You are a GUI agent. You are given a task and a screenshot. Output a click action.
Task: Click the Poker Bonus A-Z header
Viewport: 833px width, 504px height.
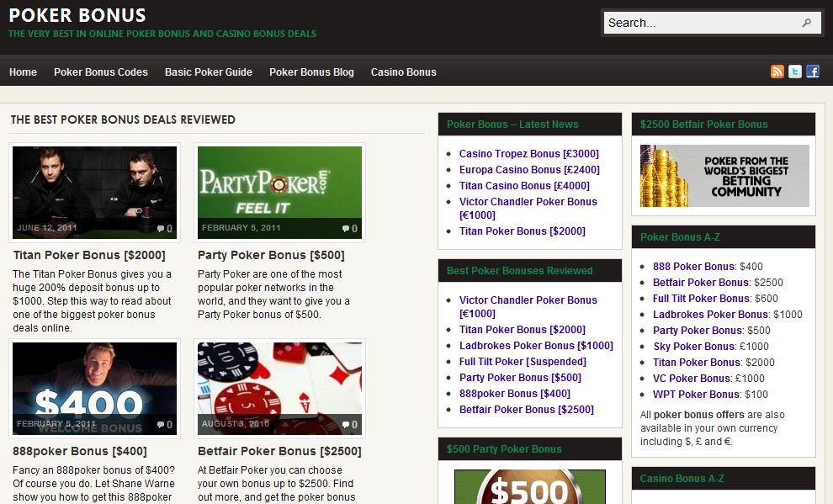tap(723, 237)
